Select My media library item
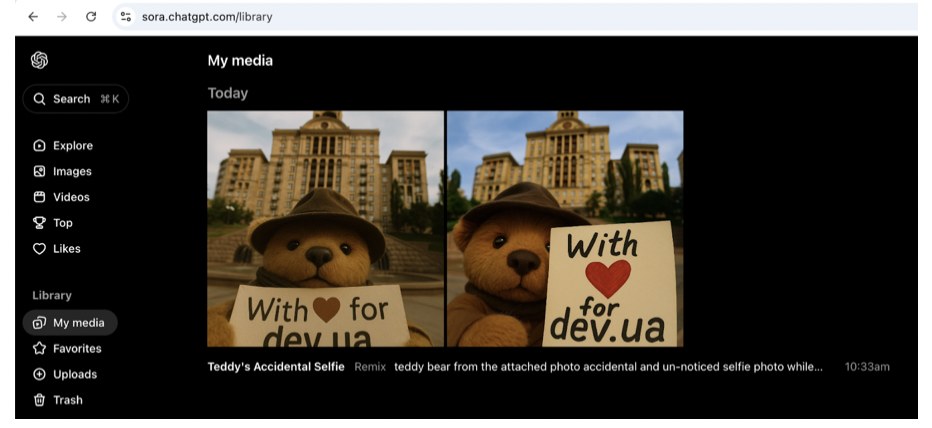932x428 pixels. 70,323
